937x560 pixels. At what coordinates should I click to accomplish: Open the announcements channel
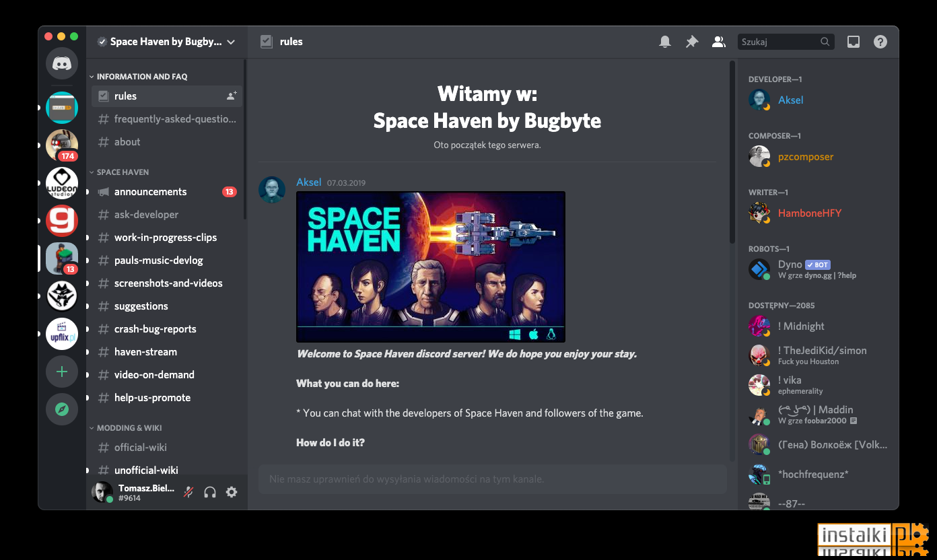pos(167,192)
